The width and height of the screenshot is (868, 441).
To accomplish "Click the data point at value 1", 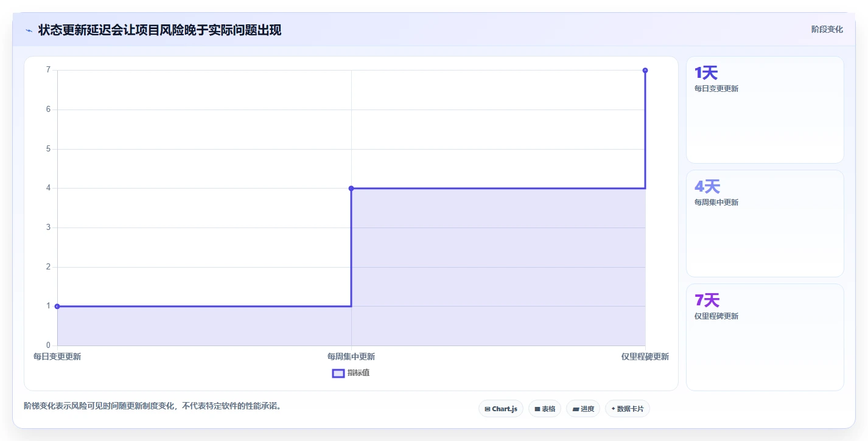I will click(57, 307).
